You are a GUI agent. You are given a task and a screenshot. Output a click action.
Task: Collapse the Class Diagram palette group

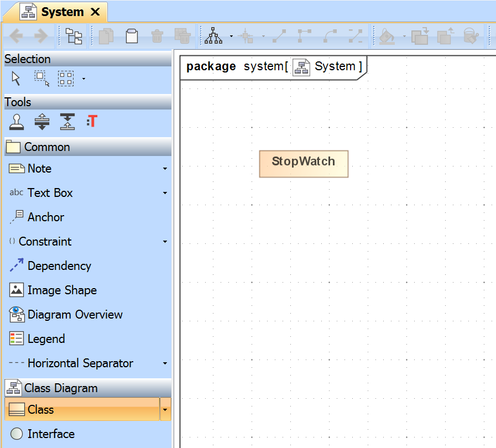[60, 388]
